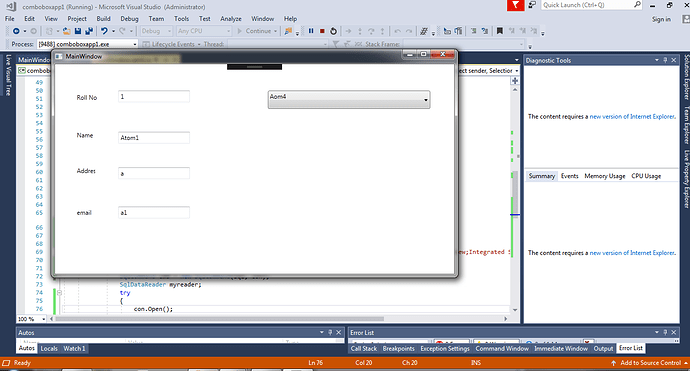The image size is (690, 371).
Task: Open the editor zoom level dropdown
Action: 43,319
